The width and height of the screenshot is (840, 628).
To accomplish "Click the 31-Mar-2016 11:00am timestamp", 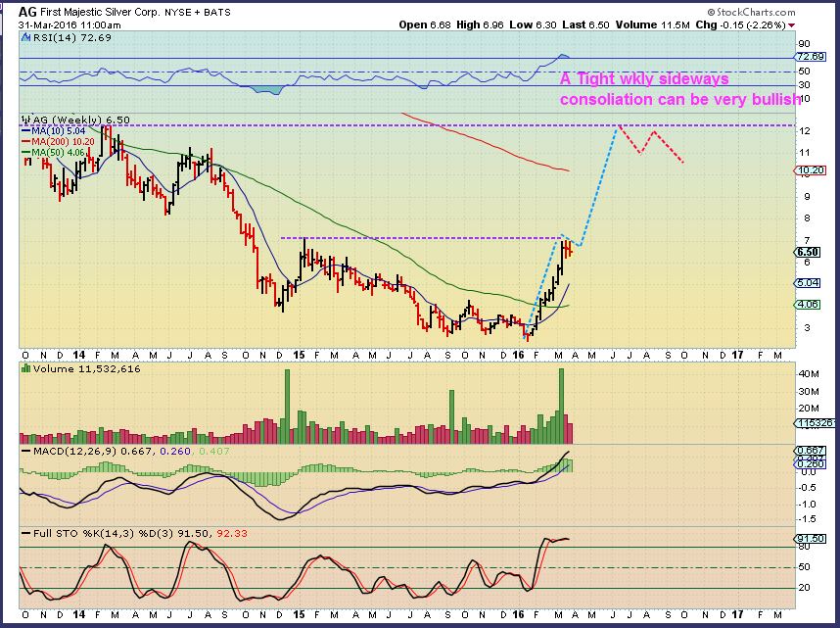I will (70, 24).
